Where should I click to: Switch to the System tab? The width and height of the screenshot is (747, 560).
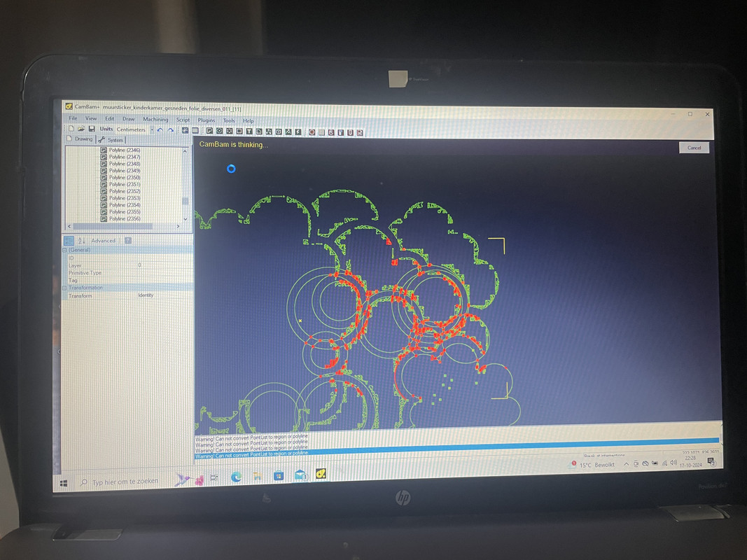click(111, 140)
